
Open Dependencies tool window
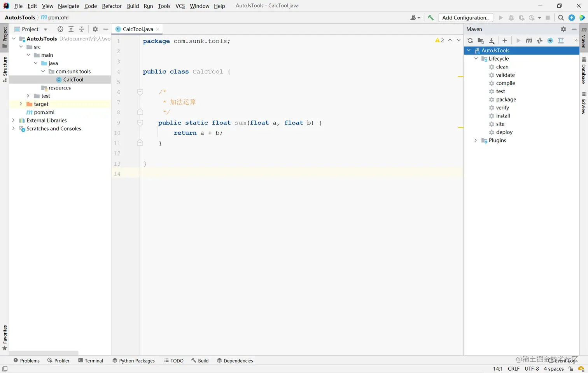tap(235, 361)
